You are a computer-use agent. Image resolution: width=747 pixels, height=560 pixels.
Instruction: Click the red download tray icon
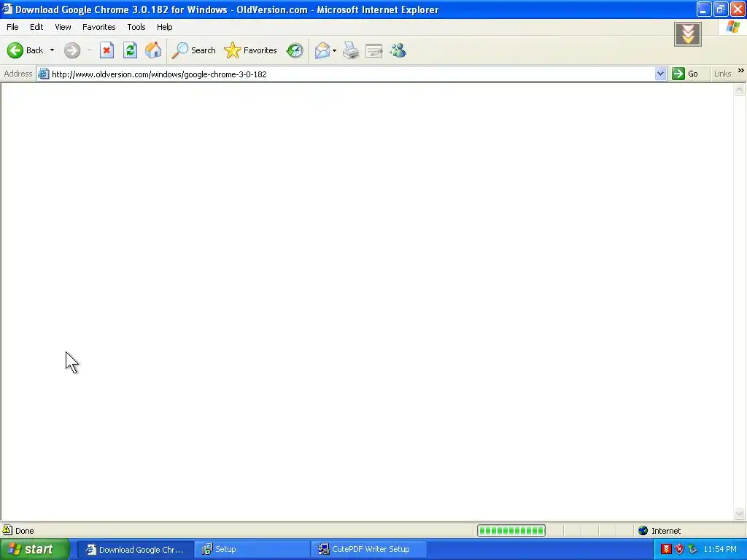[x=666, y=549]
